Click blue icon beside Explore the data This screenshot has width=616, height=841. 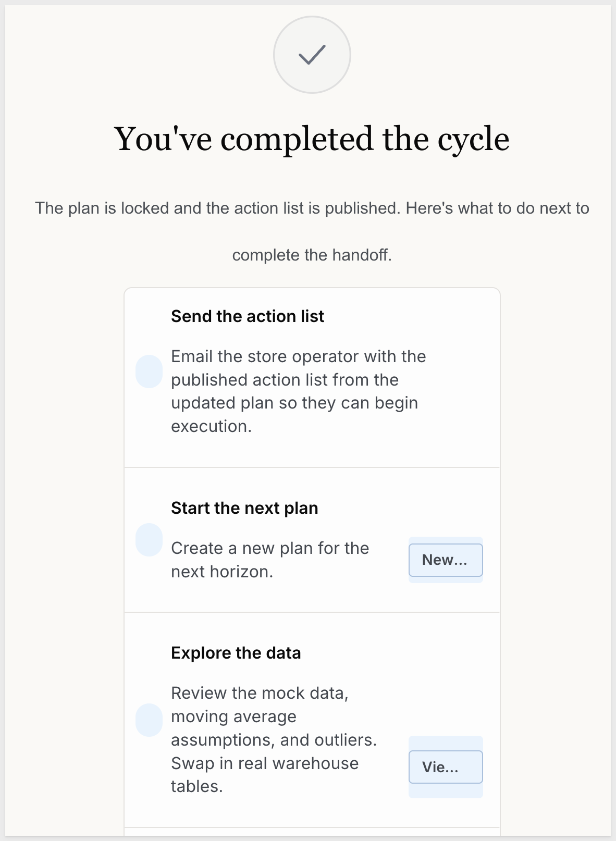[149, 720]
